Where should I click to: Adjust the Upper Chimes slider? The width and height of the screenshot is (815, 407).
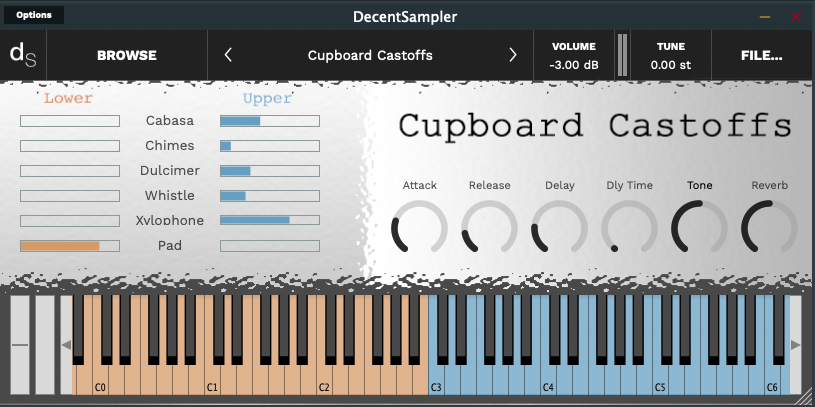(x=270, y=146)
